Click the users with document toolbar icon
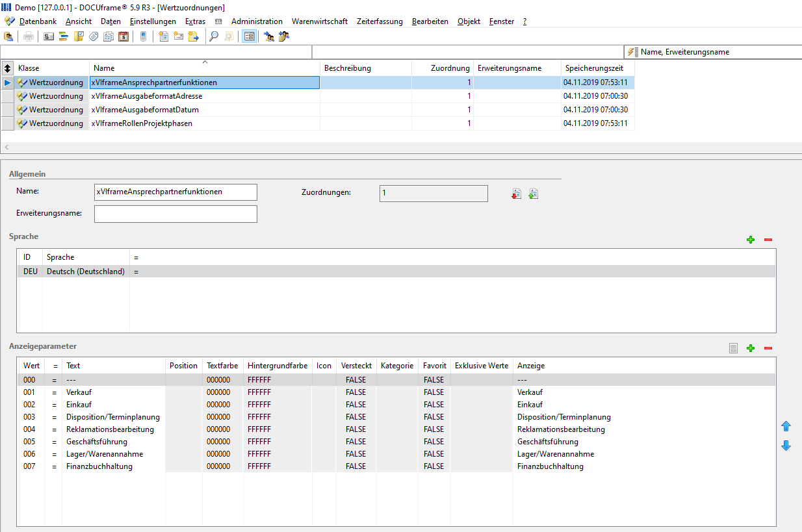Image resolution: width=802 pixels, height=532 pixels. [284, 36]
